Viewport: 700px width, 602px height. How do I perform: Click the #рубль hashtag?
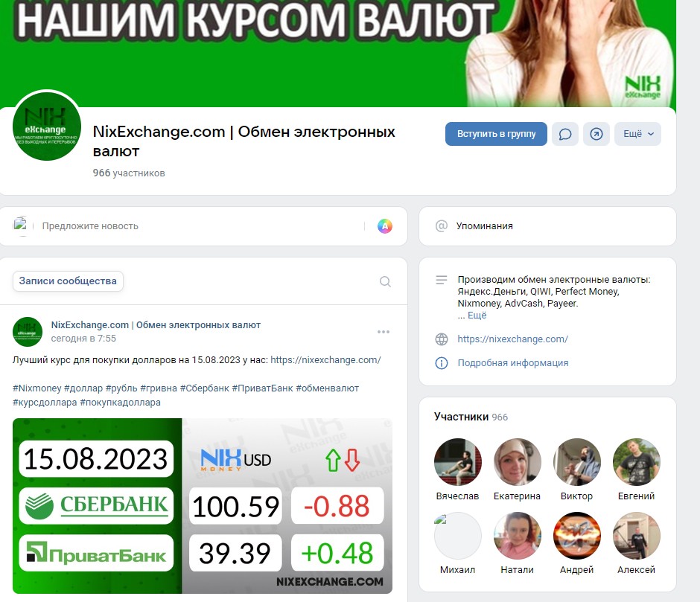click(121, 388)
